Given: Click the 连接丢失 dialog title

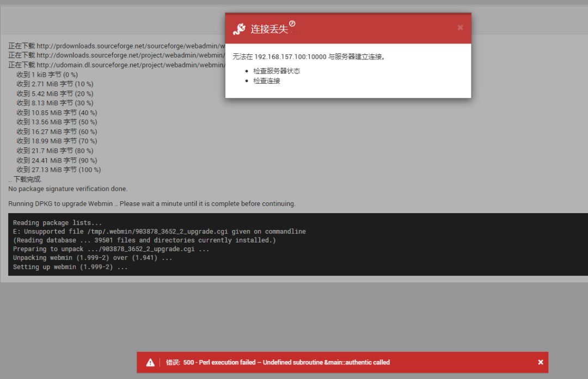Looking at the screenshot, I should (269, 29).
